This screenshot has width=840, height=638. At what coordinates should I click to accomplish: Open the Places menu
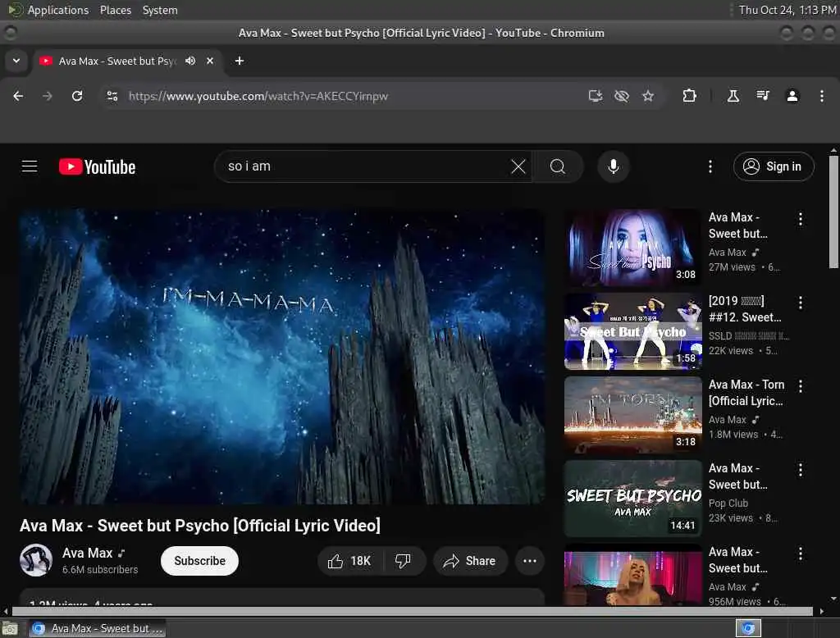(116, 10)
